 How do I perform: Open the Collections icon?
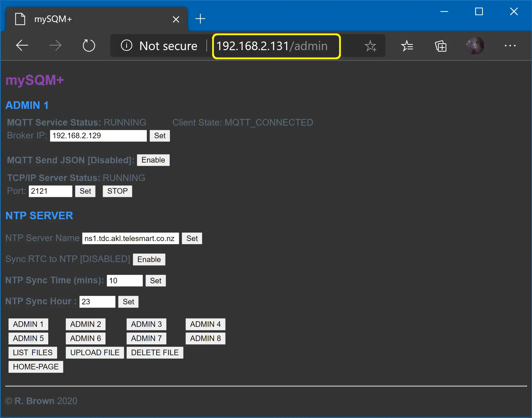pos(441,46)
